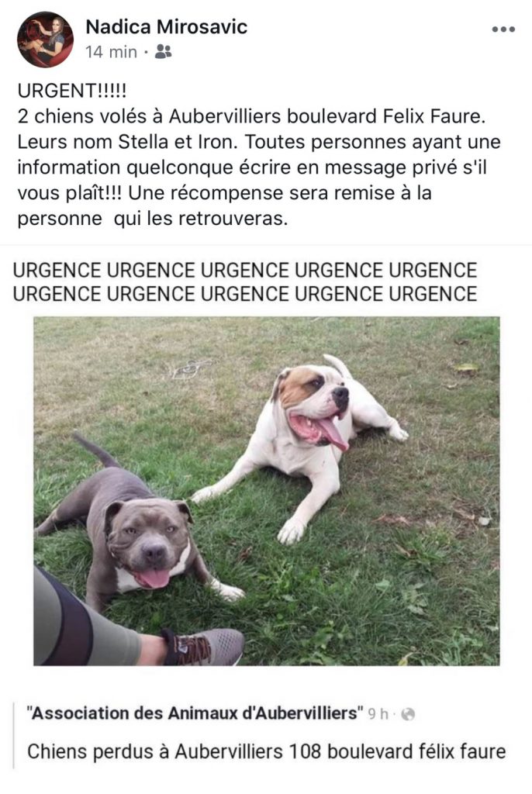Click the "Chiens perdus à Aubervilliers" caption
The width and height of the screenshot is (532, 794).
point(267,751)
